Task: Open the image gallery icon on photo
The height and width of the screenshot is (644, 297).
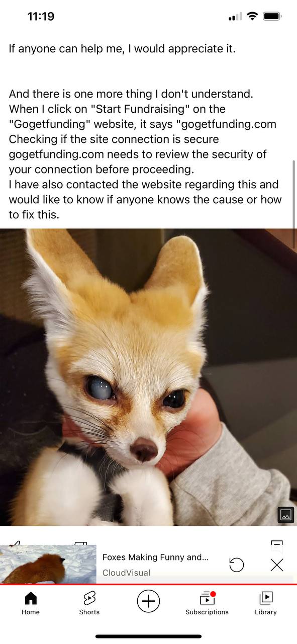Action: click(285, 515)
